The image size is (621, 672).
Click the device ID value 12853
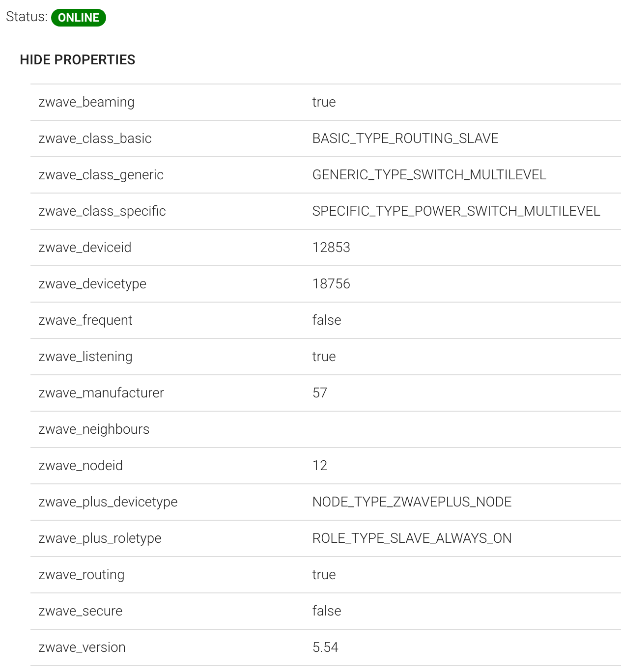[331, 248]
